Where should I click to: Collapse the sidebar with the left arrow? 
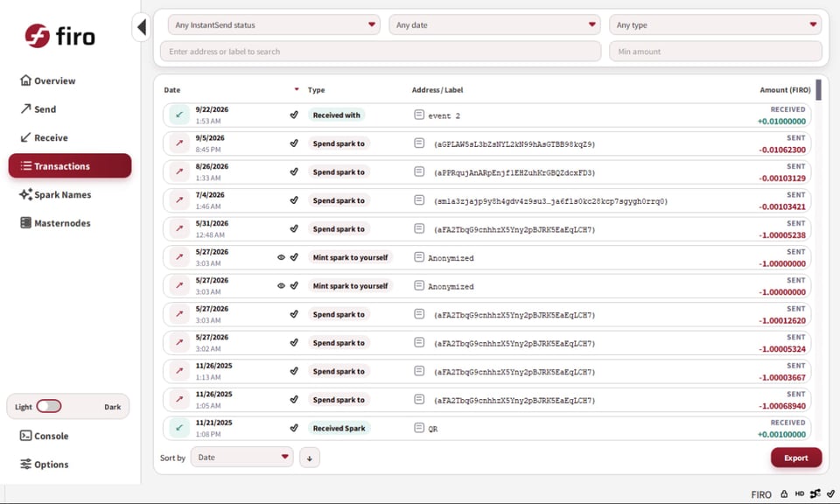click(x=142, y=27)
